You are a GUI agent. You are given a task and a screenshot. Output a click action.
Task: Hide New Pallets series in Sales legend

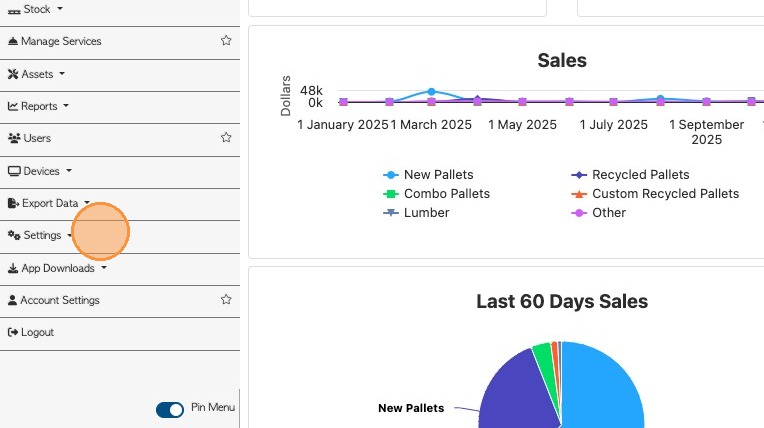click(x=438, y=175)
